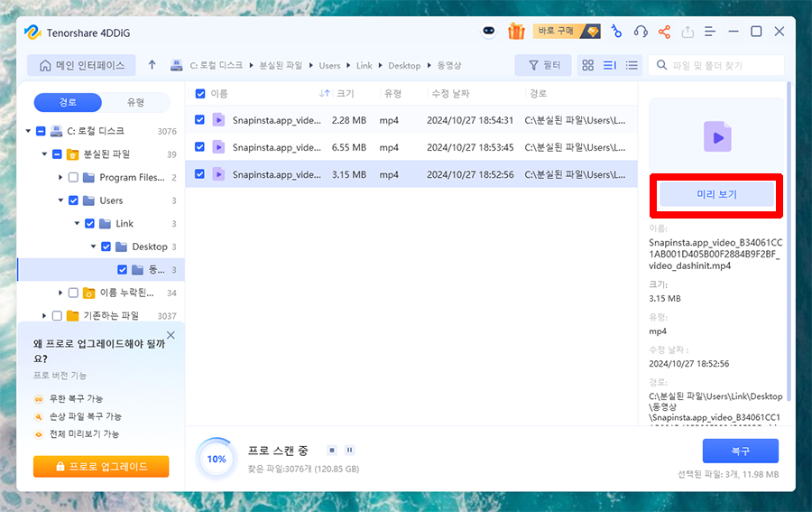
Task: Click the 분실된 파일 breadcrumb
Action: click(x=281, y=65)
